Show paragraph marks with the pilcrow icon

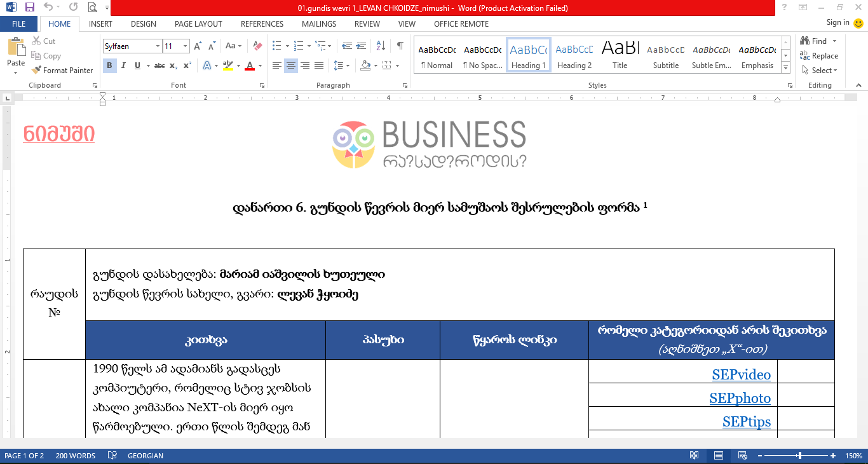(400, 46)
